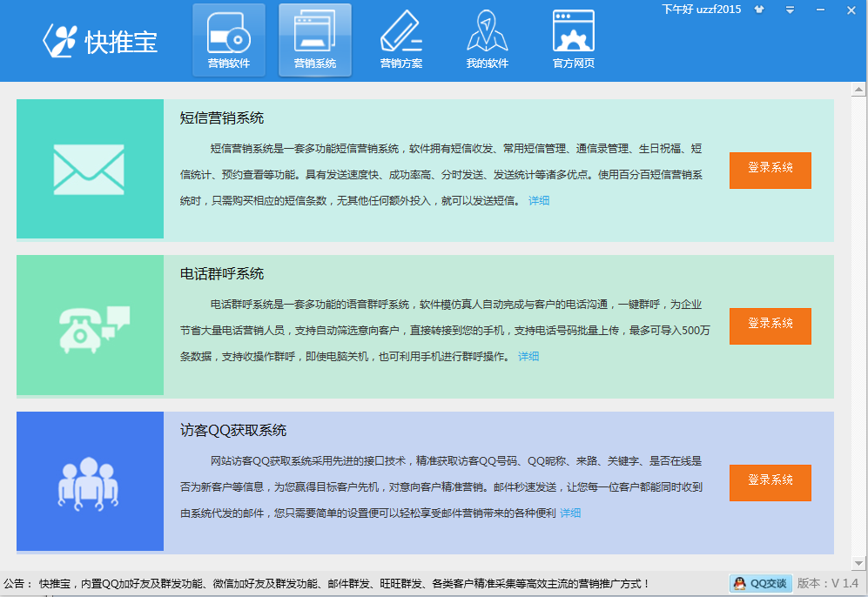
Task: Click the 快推宝 logo
Action: point(101,42)
